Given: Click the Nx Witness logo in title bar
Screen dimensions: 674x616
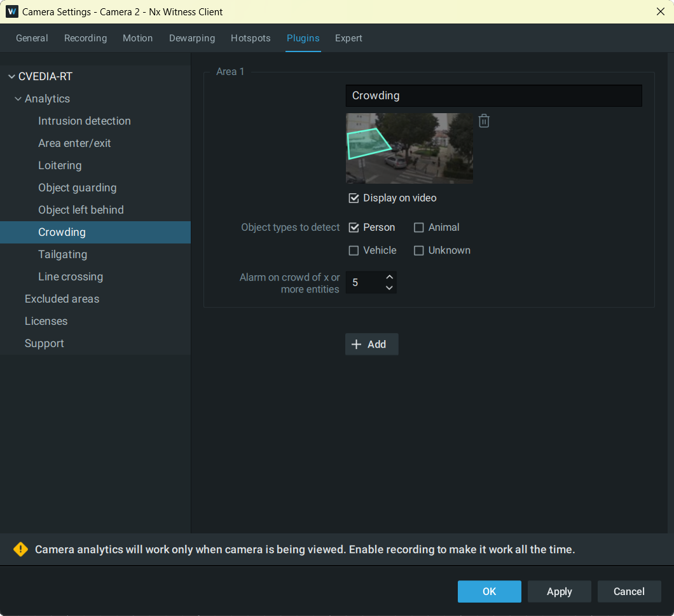Looking at the screenshot, I should tap(11, 11).
